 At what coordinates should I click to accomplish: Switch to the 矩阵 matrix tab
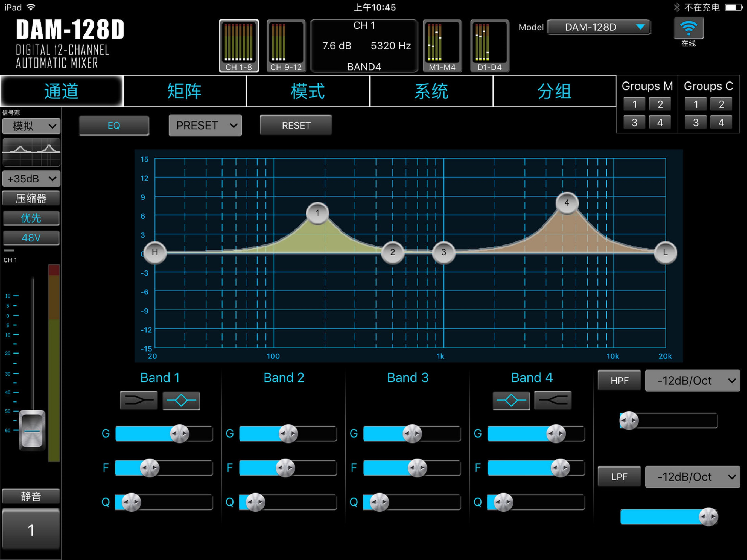point(185,91)
